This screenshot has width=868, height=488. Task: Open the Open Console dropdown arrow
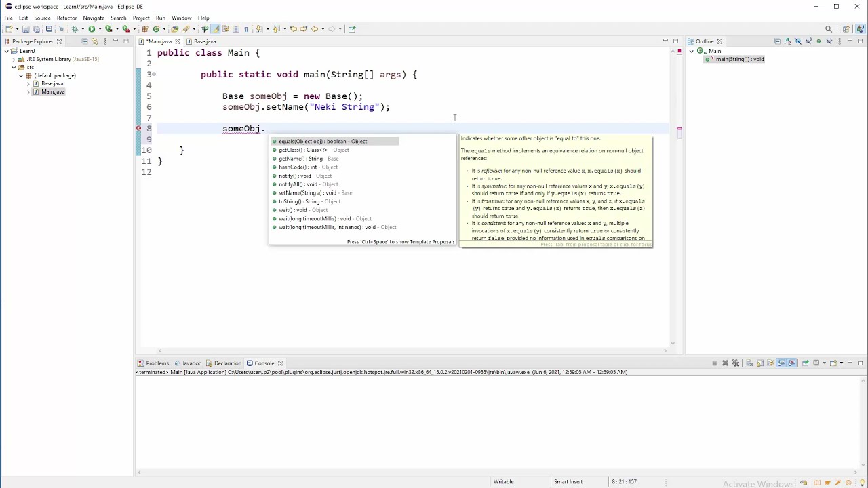click(842, 363)
